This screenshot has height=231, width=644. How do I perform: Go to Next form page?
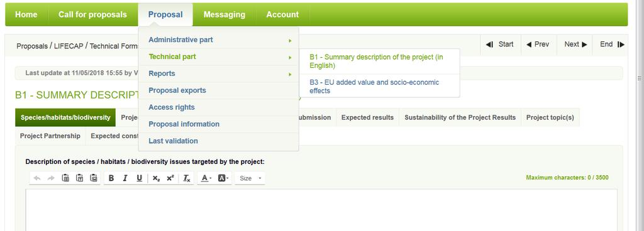click(x=575, y=44)
